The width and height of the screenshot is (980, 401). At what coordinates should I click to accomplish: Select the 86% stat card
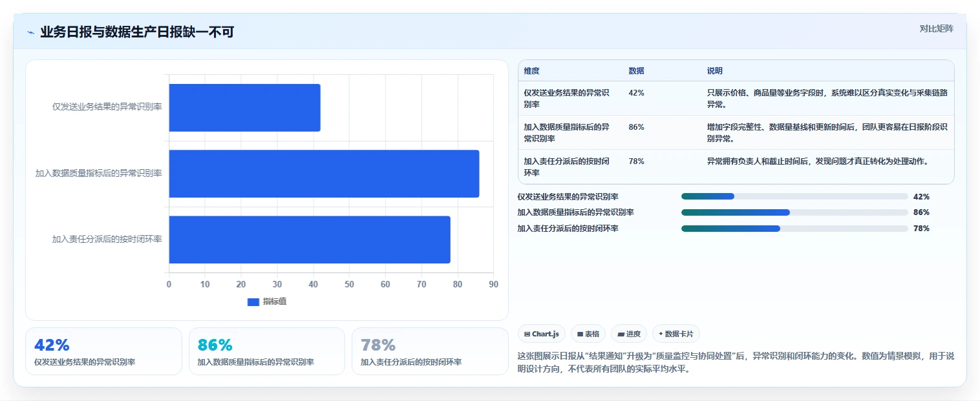[x=267, y=351]
